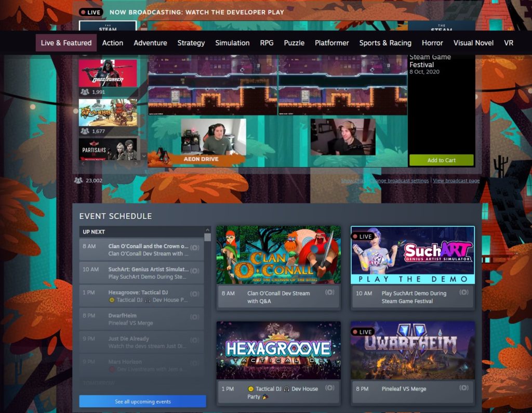Click the 'EVENT SCHEDULE' heading

(x=116, y=216)
